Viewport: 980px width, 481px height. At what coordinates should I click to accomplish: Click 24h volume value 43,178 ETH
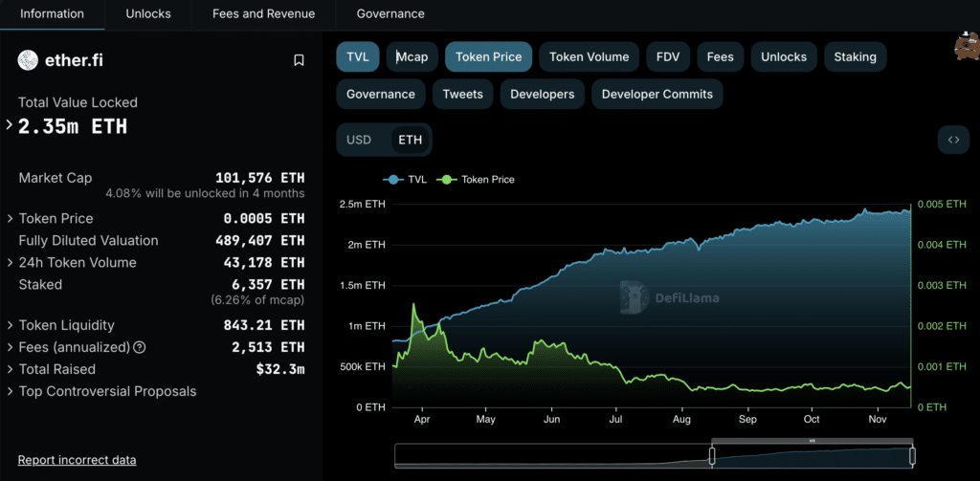click(264, 262)
